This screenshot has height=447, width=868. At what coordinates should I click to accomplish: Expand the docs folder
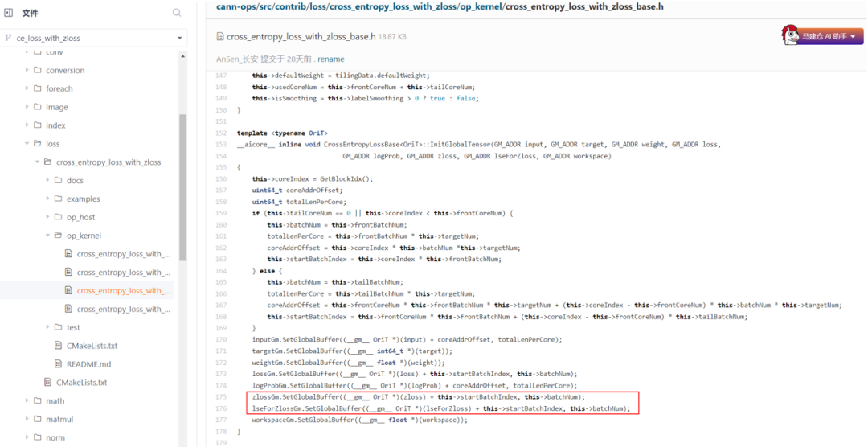click(x=47, y=181)
